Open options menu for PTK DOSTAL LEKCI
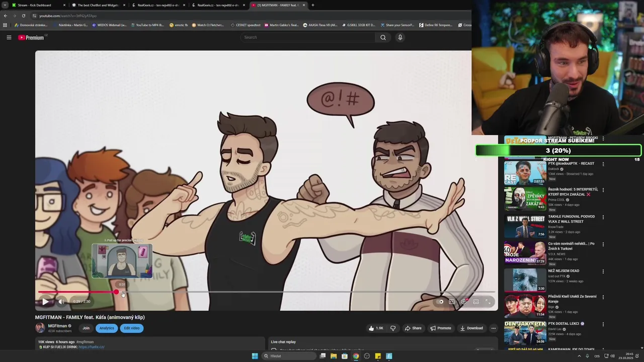644x362 pixels. point(603,324)
